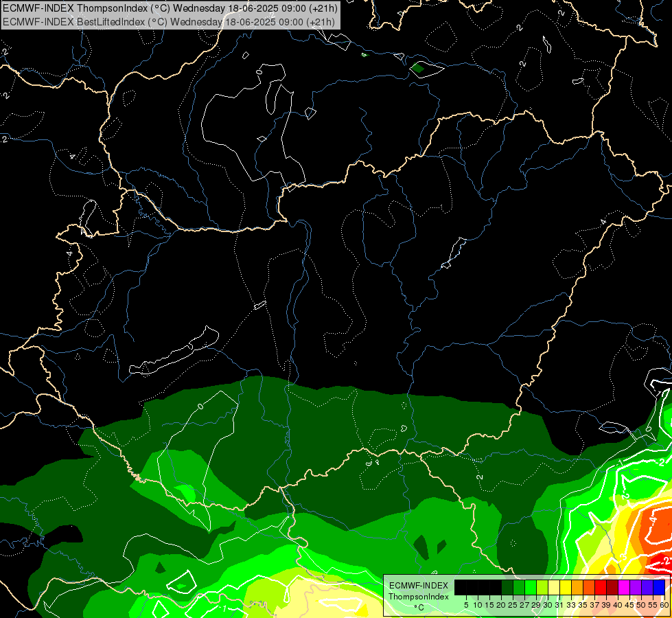This screenshot has height=618, width=672.
Task: Click the blue 55–60 legend swatch
Action: (x=659, y=587)
